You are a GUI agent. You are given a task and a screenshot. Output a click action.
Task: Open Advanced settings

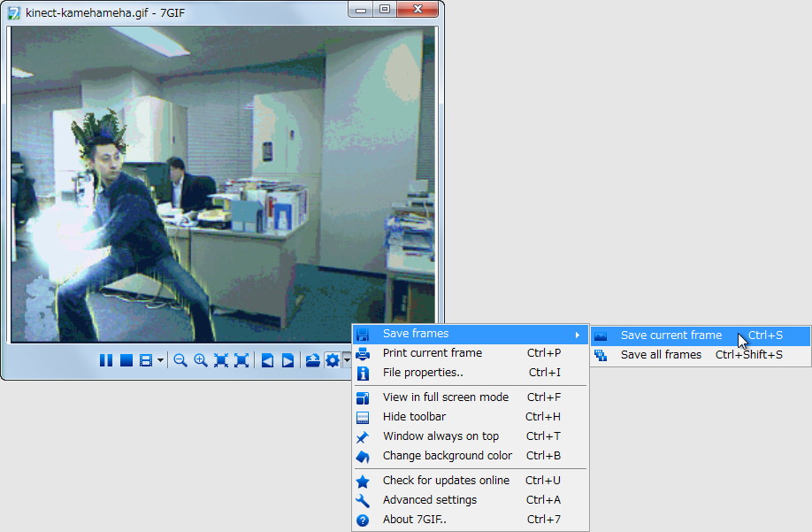coord(471,500)
